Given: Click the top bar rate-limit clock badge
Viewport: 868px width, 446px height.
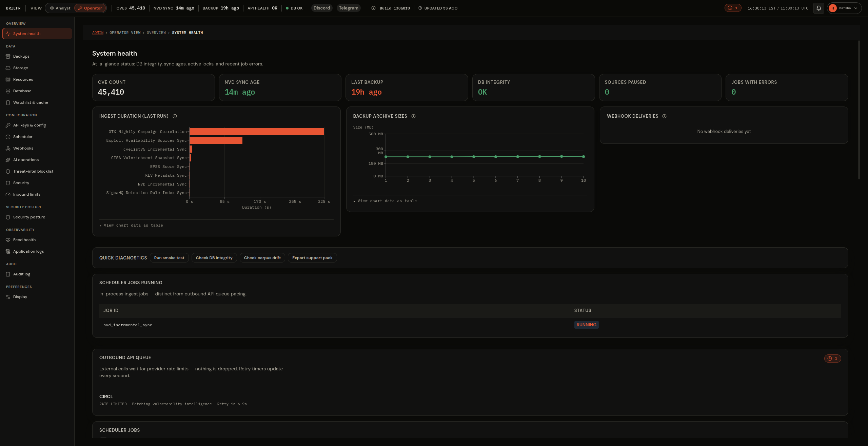Looking at the screenshot, I should pos(733,8).
